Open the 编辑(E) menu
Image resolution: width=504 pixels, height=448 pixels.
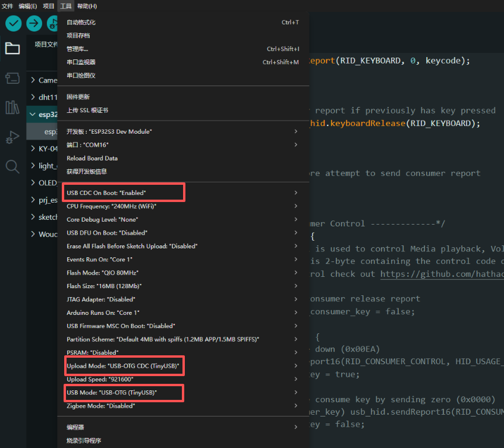click(28, 6)
